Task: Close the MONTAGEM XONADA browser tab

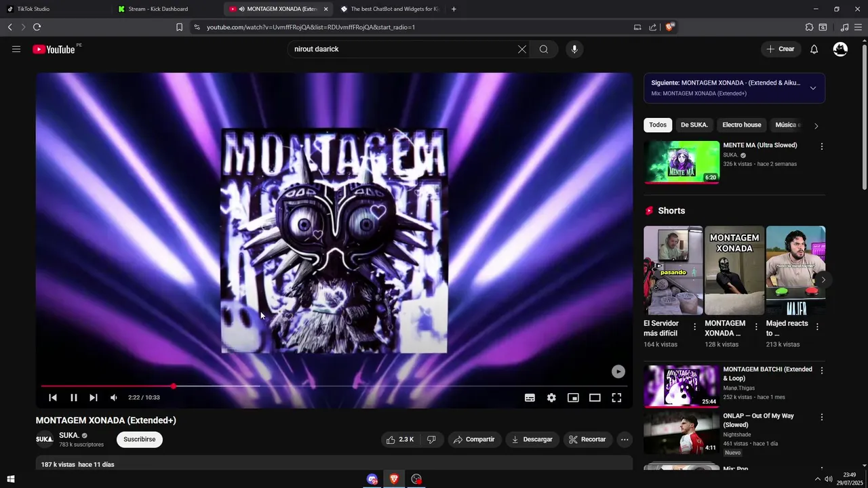Action: pos(326,9)
